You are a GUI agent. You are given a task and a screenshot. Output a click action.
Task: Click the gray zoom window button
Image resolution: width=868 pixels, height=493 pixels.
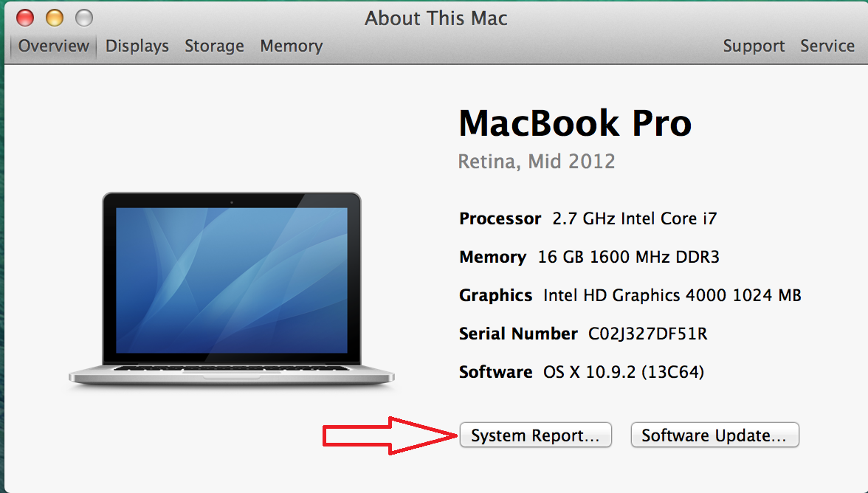[84, 18]
